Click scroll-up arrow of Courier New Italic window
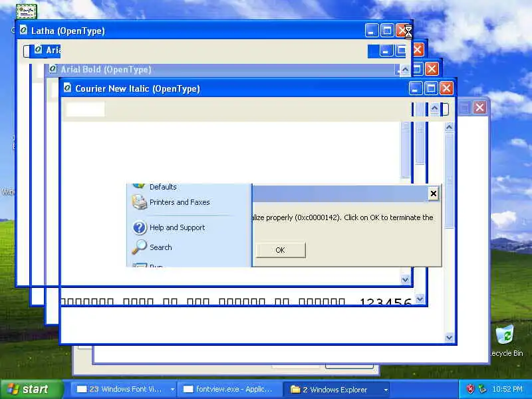 coord(449,127)
